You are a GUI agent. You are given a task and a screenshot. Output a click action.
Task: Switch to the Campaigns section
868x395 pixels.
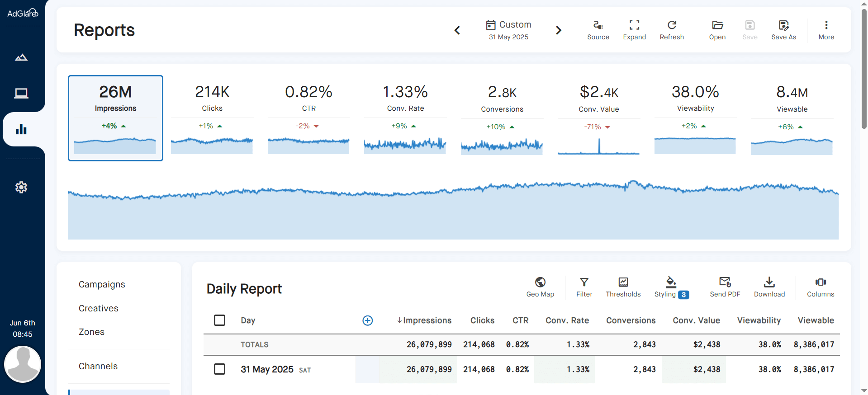tap(102, 284)
